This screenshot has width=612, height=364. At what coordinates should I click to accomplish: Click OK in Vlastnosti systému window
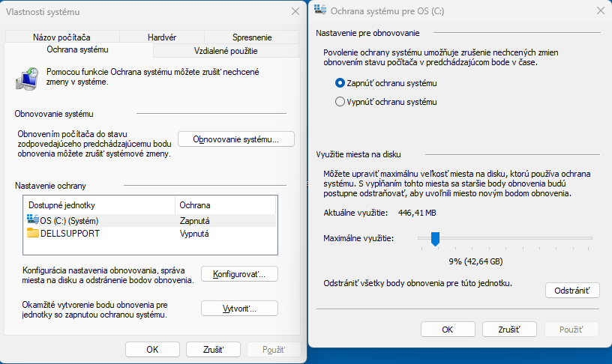click(152, 349)
